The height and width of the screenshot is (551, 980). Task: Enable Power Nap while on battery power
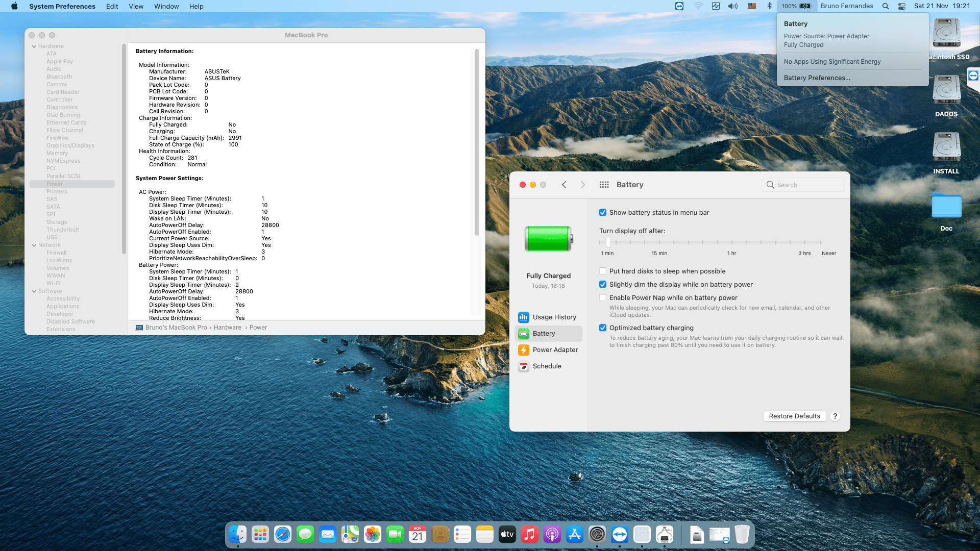(x=603, y=297)
